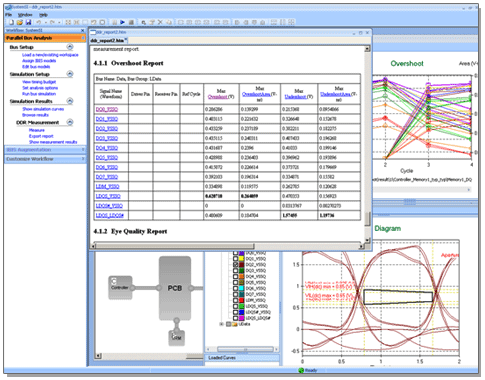The image size is (485, 380).
Task: Click the Stop square icon beside play
Action: pyautogui.click(x=131, y=22)
